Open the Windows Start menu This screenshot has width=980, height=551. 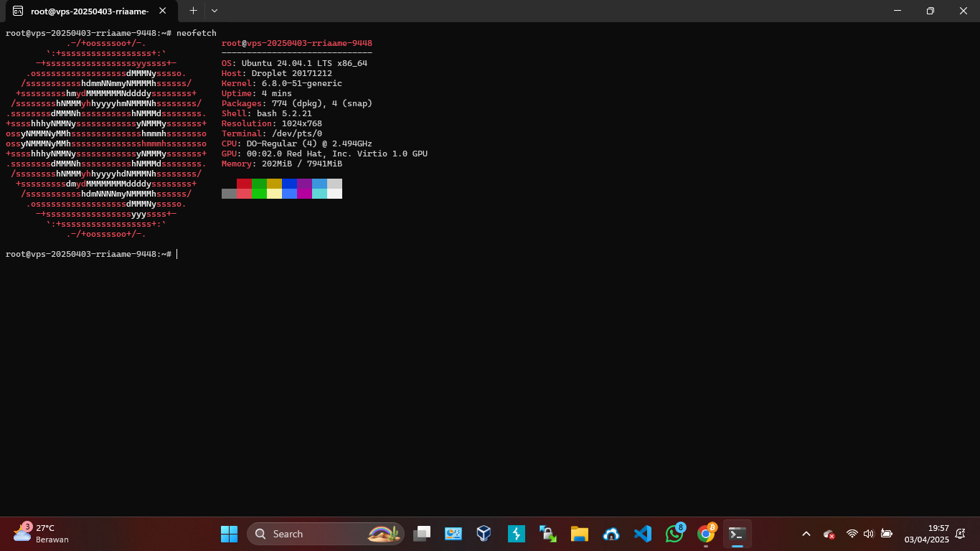[229, 534]
